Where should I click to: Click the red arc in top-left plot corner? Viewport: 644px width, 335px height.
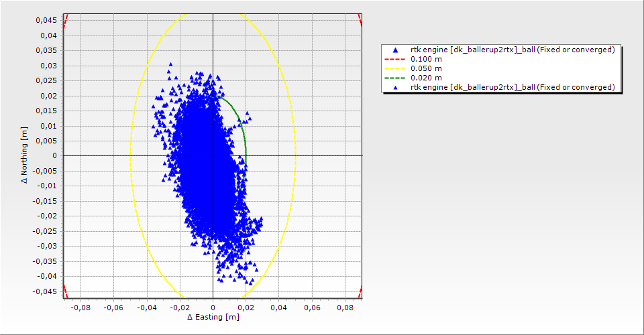(x=66, y=18)
